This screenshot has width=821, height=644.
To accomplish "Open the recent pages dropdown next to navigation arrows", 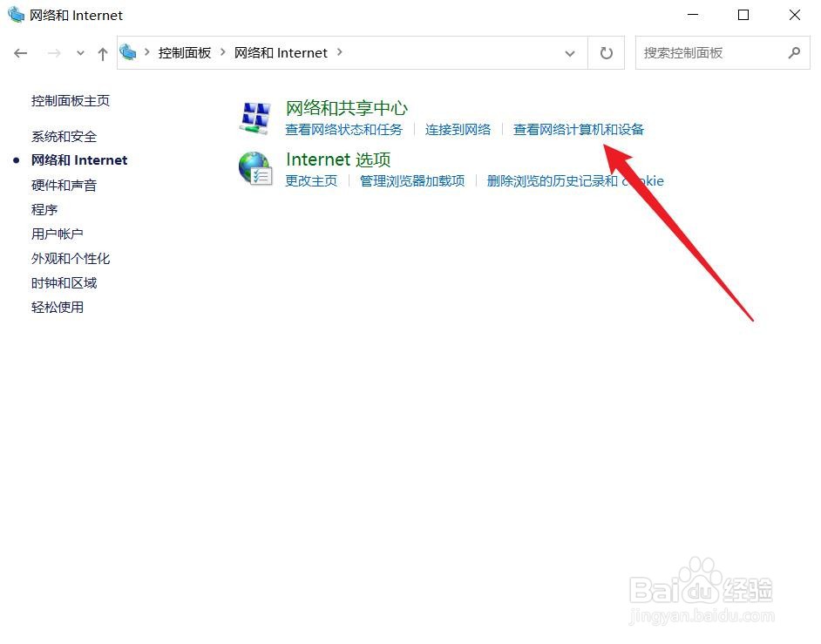I will pyautogui.click(x=79, y=53).
